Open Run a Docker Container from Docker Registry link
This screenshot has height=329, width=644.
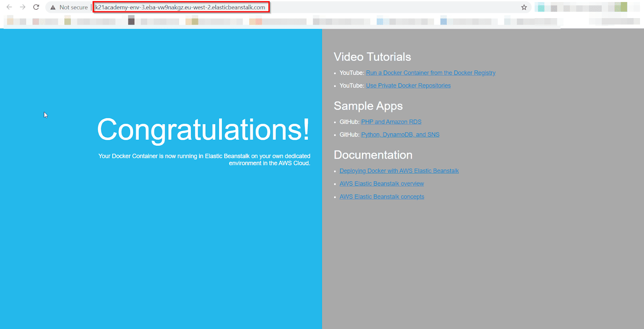click(430, 73)
